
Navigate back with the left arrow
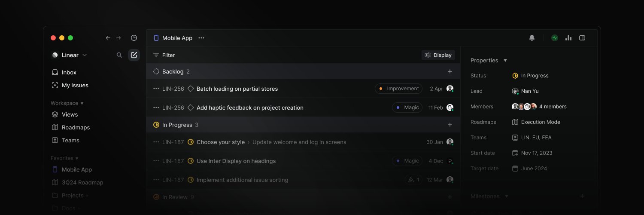click(108, 38)
